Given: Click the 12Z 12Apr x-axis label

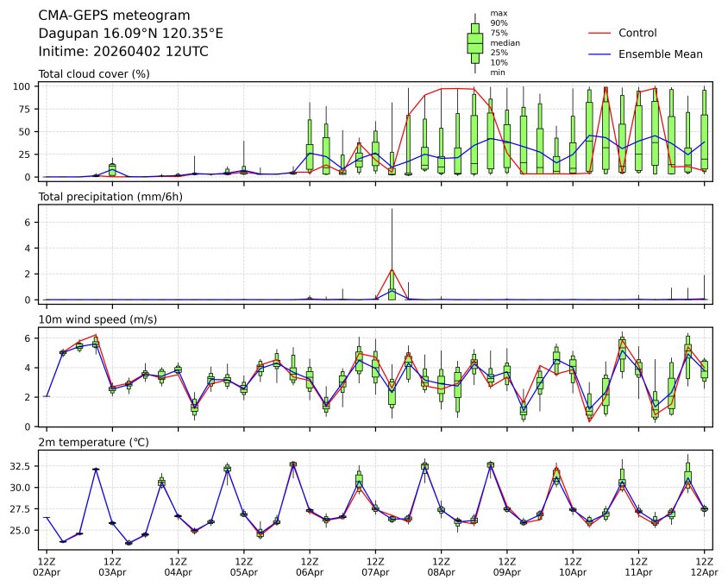Looking at the screenshot, I should coord(704,566).
